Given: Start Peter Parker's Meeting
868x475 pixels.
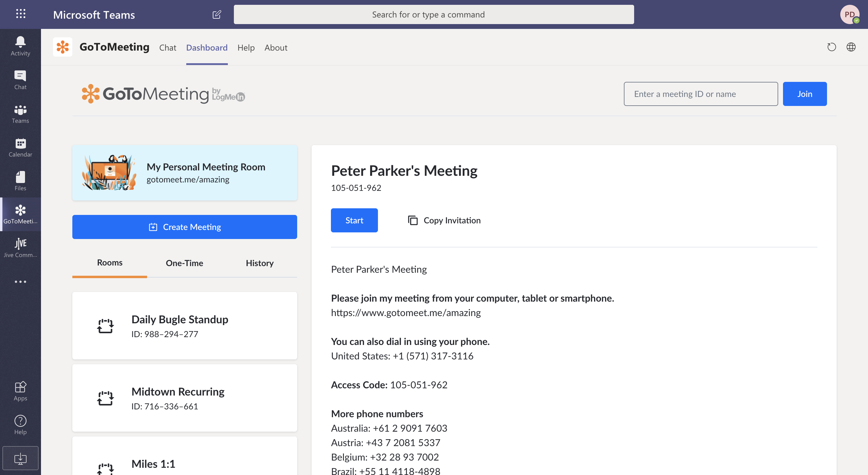Looking at the screenshot, I should click(x=354, y=221).
